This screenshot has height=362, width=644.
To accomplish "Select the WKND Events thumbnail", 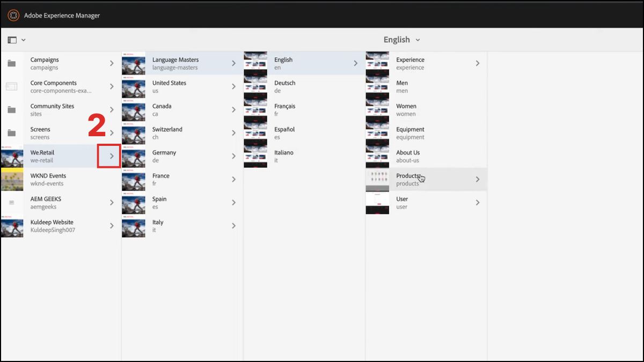I will [12, 180].
